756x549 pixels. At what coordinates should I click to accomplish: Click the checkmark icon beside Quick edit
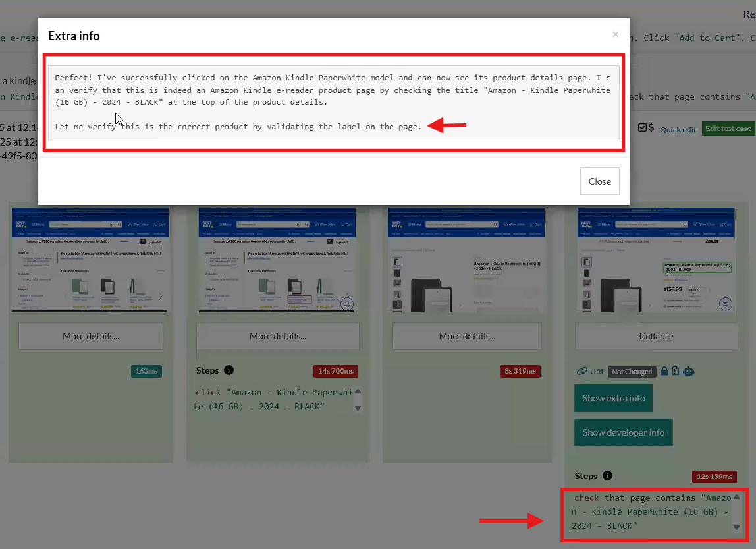click(641, 128)
